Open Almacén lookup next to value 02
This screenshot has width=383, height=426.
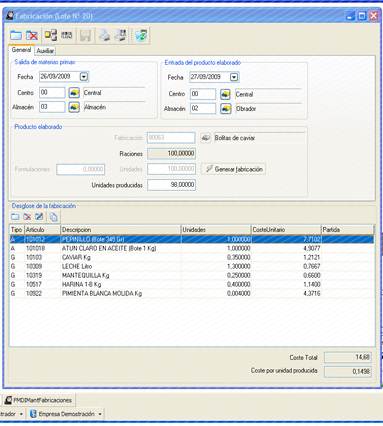(x=225, y=109)
